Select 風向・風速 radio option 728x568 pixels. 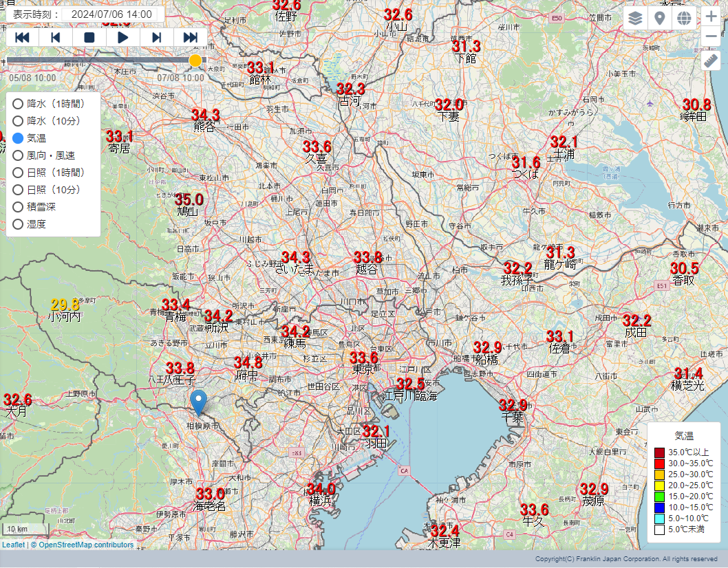click(19, 155)
